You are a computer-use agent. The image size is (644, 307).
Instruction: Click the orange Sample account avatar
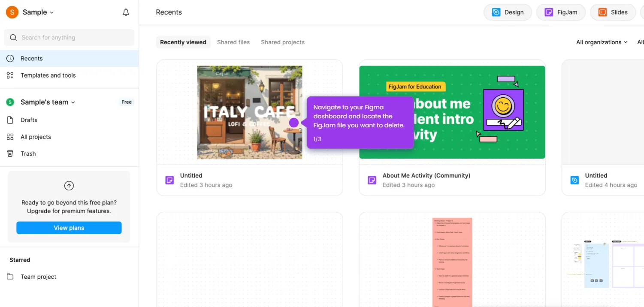click(x=12, y=12)
